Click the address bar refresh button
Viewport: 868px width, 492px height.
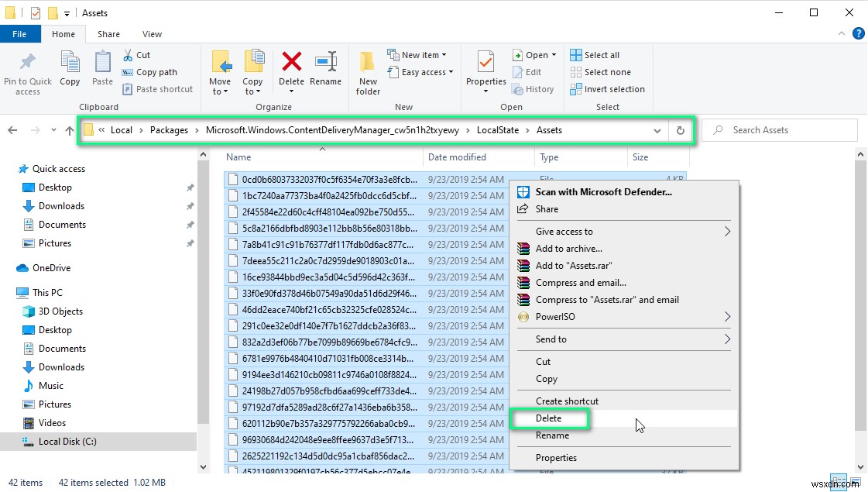[681, 130]
